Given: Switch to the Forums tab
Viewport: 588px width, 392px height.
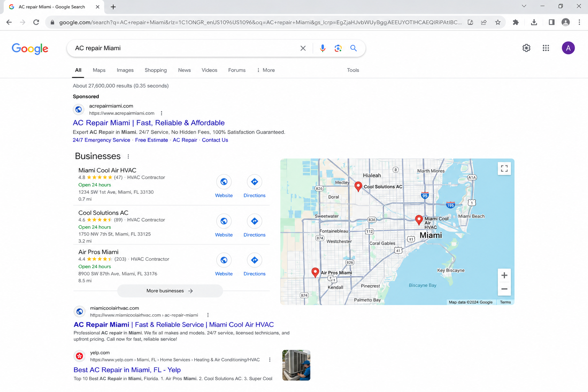Looking at the screenshot, I should pyautogui.click(x=237, y=70).
